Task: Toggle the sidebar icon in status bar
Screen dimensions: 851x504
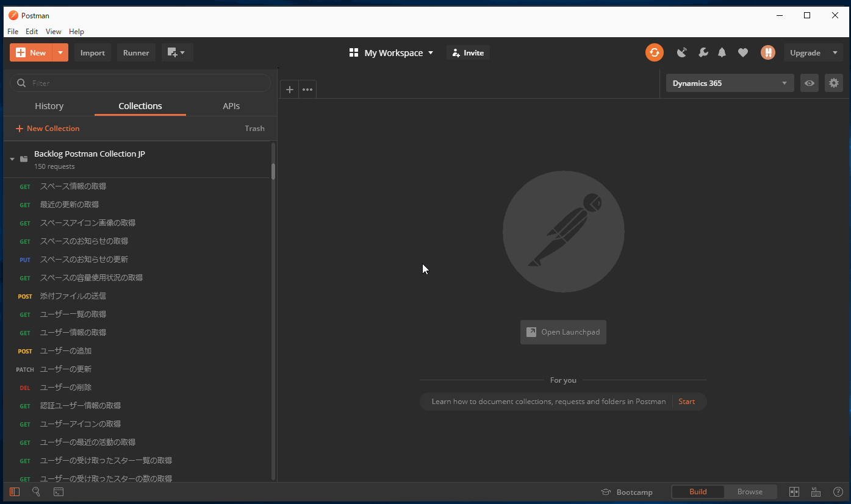Action: (x=15, y=492)
